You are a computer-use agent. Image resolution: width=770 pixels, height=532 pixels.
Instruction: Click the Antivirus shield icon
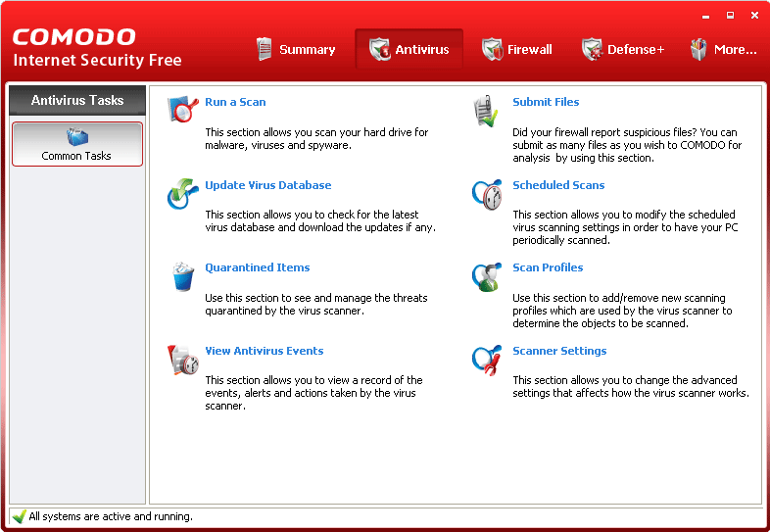pos(379,50)
